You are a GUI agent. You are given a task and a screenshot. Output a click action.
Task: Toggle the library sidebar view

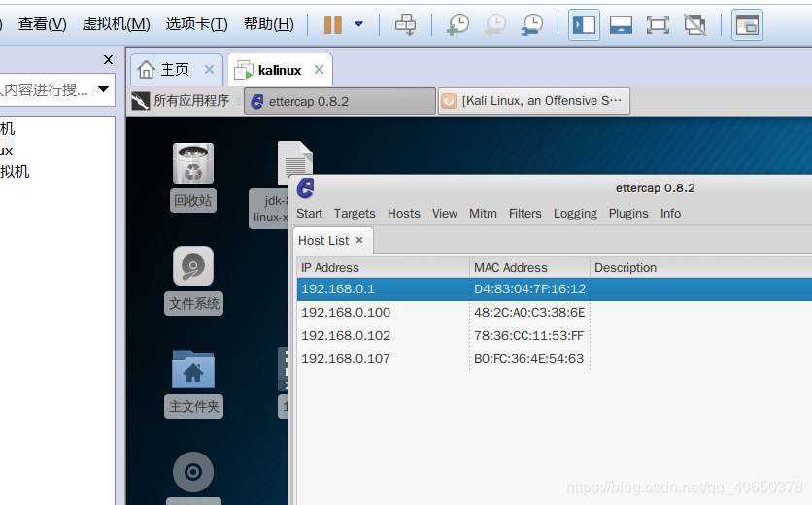(x=584, y=24)
